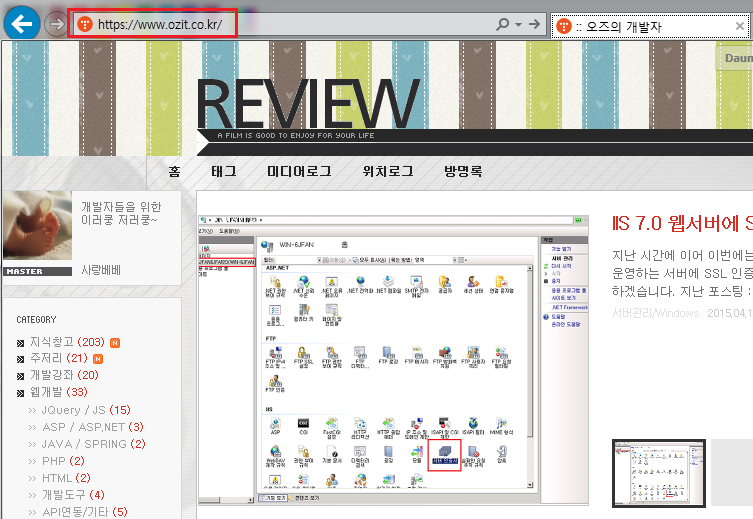Click the SMTP 전자 메일 icon in ASP.NET section
The height and width of the screenshot is (519, 753).
[416, 287]
